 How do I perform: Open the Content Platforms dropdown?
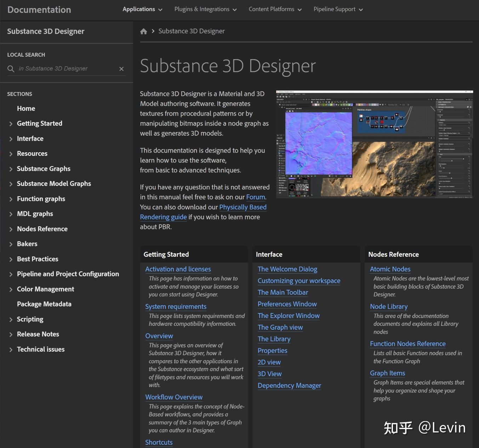(275, 9)
